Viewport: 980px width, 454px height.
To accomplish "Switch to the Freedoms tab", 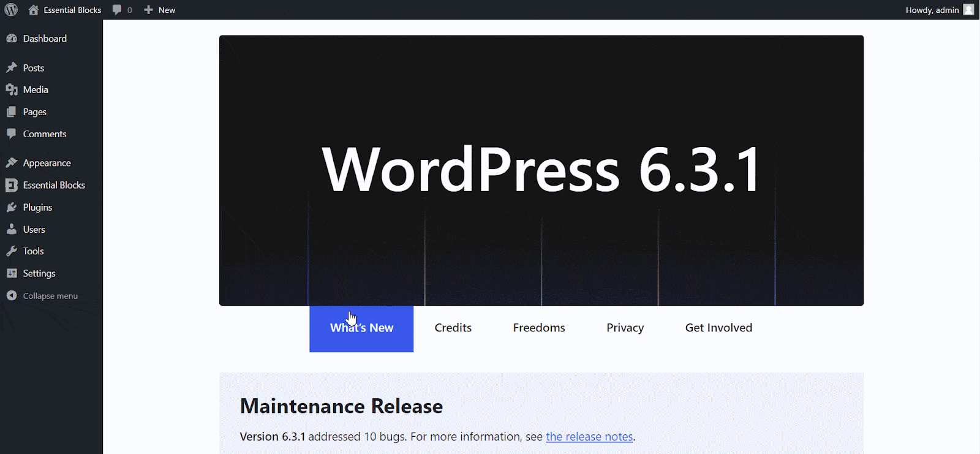I will (x=539, y=328).
